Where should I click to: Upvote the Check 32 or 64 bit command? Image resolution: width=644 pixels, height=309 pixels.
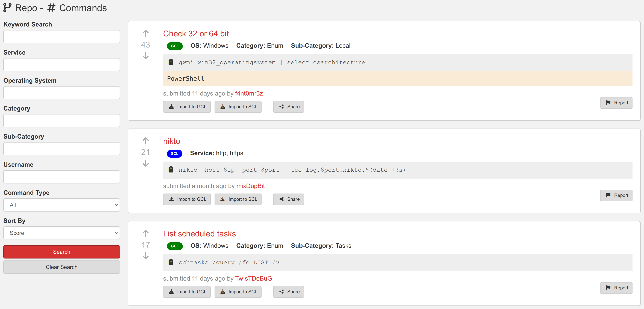[x=145, y=34]
